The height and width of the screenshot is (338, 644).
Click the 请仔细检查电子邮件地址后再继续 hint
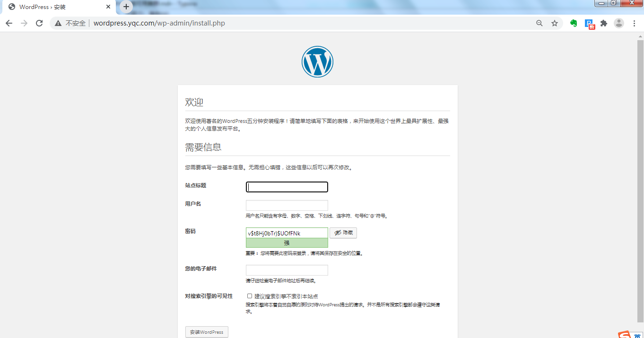click(x=281, y=281)
